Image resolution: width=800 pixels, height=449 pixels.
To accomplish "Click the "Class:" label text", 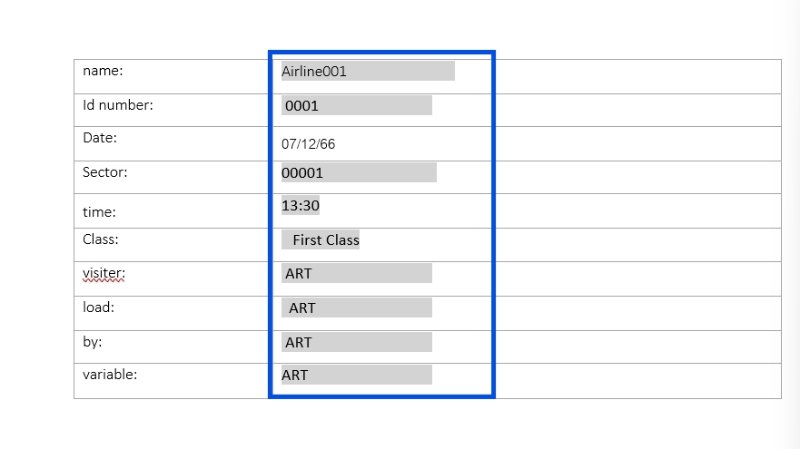I will click(100, 240).
